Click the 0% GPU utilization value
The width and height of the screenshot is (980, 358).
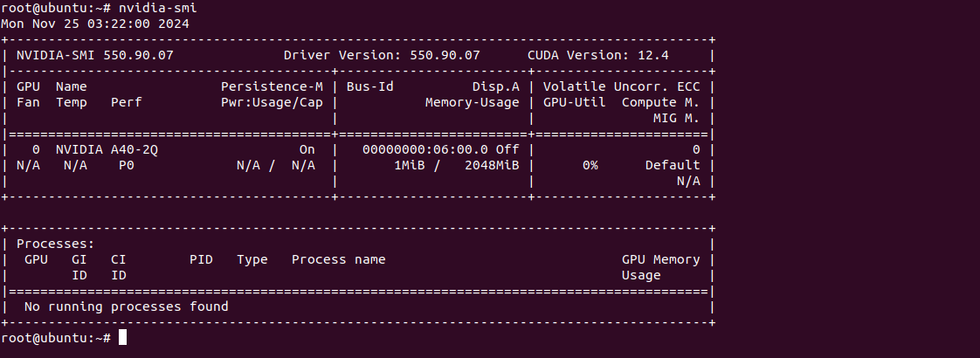pos(590,165)
